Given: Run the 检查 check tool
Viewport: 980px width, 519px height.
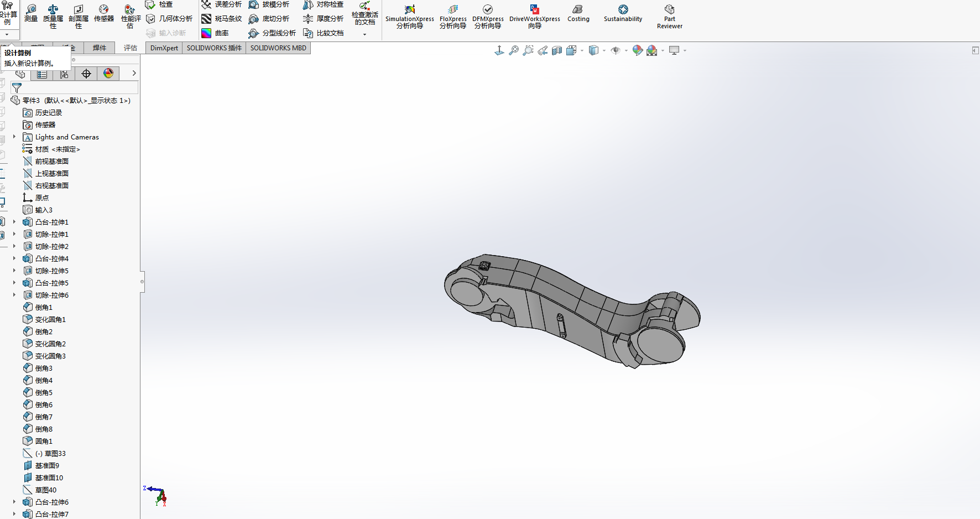Looking at the screenshot, I should point(159,4).
